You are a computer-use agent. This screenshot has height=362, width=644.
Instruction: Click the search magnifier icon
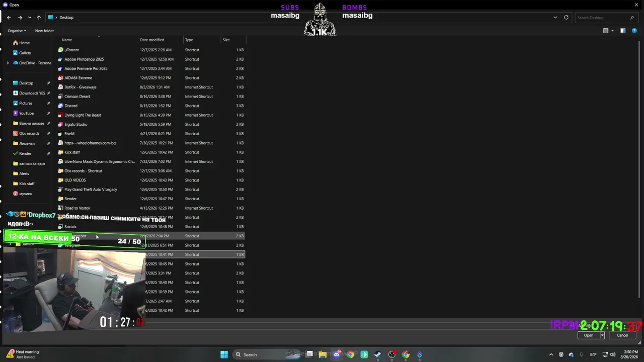[x=632, y=18]
